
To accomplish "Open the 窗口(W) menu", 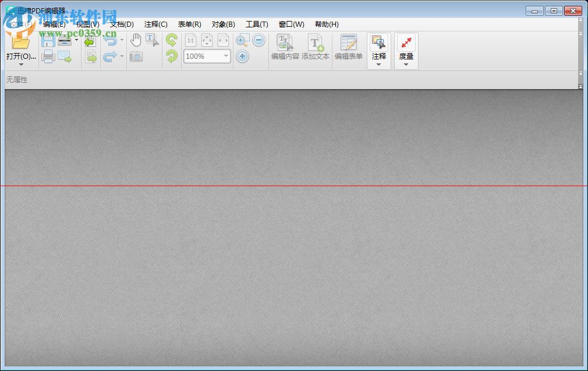I will click(x=291, y=24).
